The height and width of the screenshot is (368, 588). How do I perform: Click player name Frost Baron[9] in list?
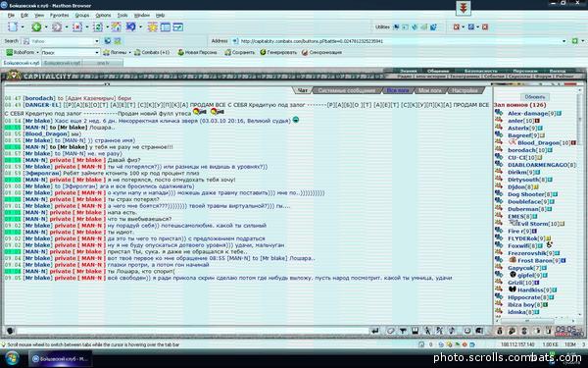(x=539, y=260)
